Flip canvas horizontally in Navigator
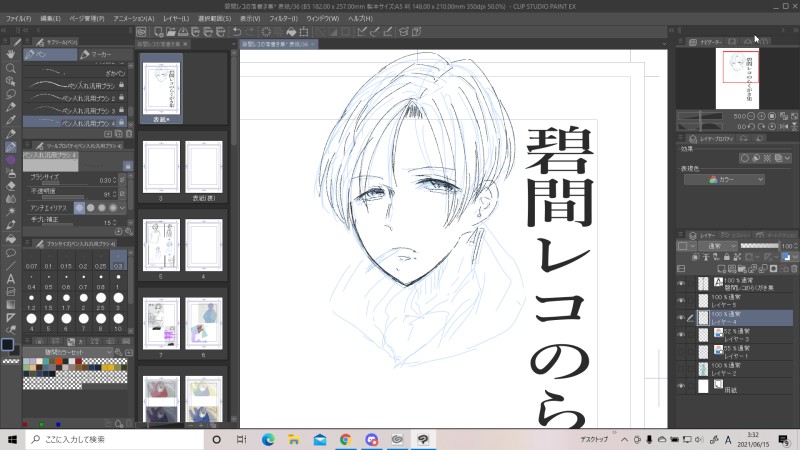 pos(784,127)
